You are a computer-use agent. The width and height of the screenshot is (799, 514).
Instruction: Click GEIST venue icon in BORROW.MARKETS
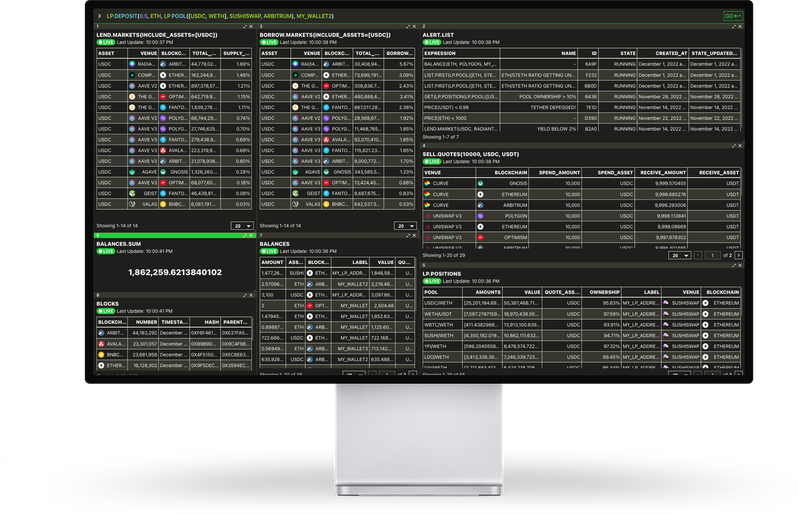coord(295,193)
